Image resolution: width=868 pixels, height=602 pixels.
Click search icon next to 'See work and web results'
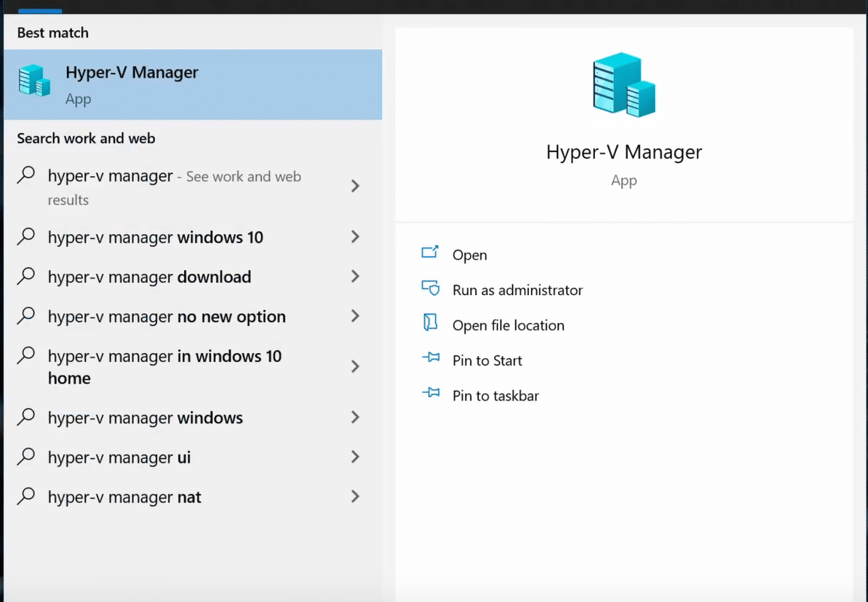tap(26, 175)
